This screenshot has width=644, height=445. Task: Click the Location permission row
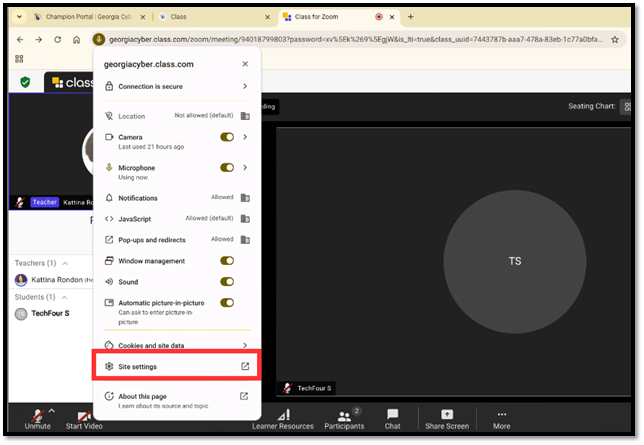[177, 116]
